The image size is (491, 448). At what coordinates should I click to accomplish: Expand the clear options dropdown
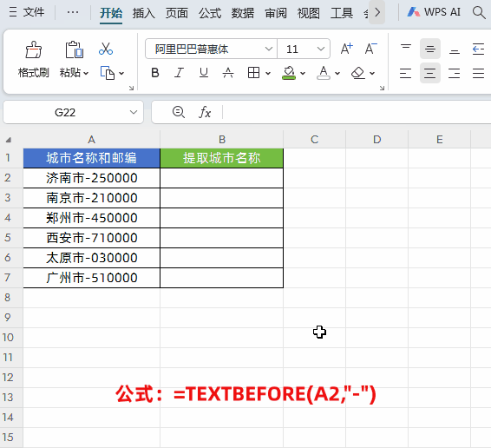click(x=372, y=73)
